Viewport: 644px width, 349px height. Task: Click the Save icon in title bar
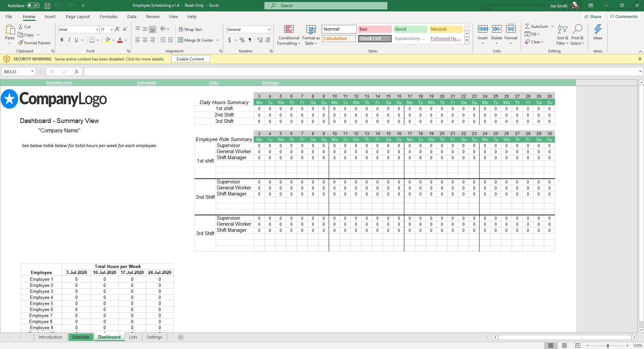47,6
